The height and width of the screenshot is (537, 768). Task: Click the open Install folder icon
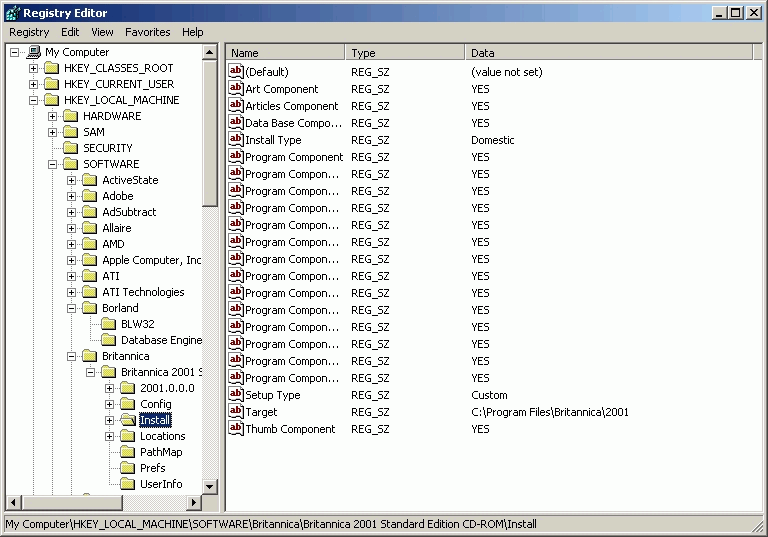click(x=128, y=420)
